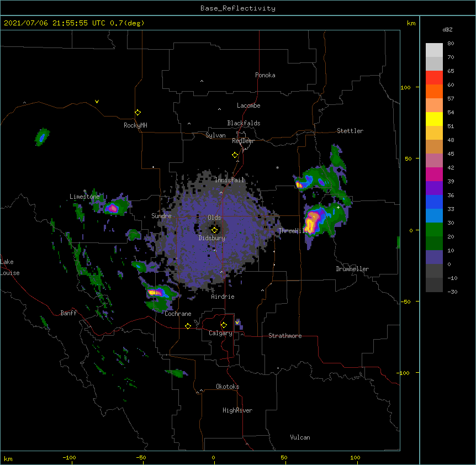
Task: Click the white plus marker inside ThreeHills storm
Action: pyautogui.click(x=338, y=207)
